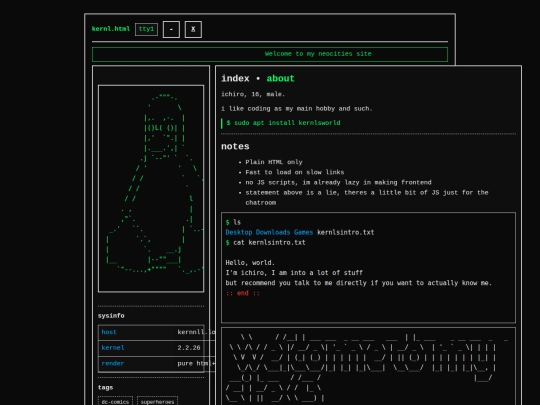Click the red ':: end ::' marker
The width and height of the screenshot is (540, 405).
[242, 293]
